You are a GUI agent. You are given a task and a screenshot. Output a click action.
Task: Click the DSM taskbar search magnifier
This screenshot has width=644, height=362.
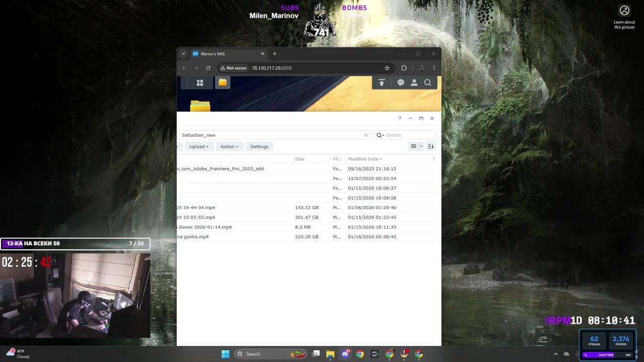428,82
